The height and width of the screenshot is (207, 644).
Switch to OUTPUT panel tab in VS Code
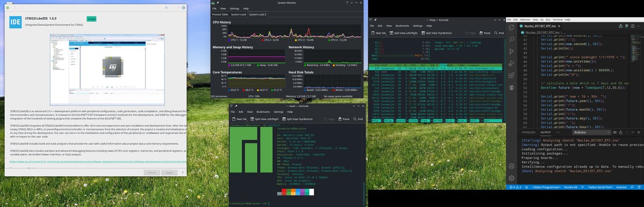click(x=546, y=132)
